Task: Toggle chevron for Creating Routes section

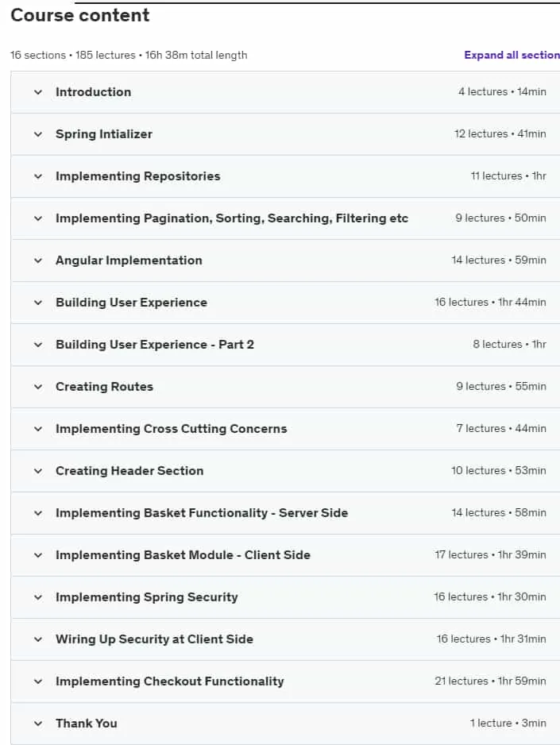Action: pos(38,387)
